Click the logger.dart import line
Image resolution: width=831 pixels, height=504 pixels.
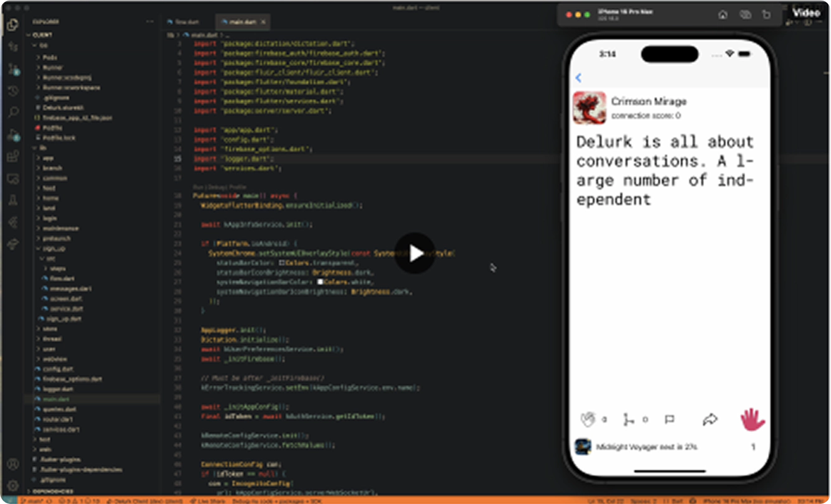pos(233,159)
